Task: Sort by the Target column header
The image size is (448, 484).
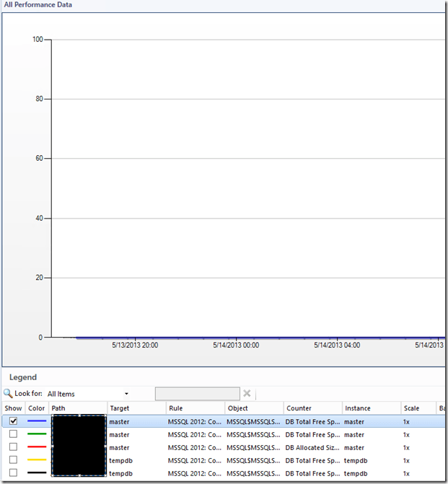Action: point(136,408)
